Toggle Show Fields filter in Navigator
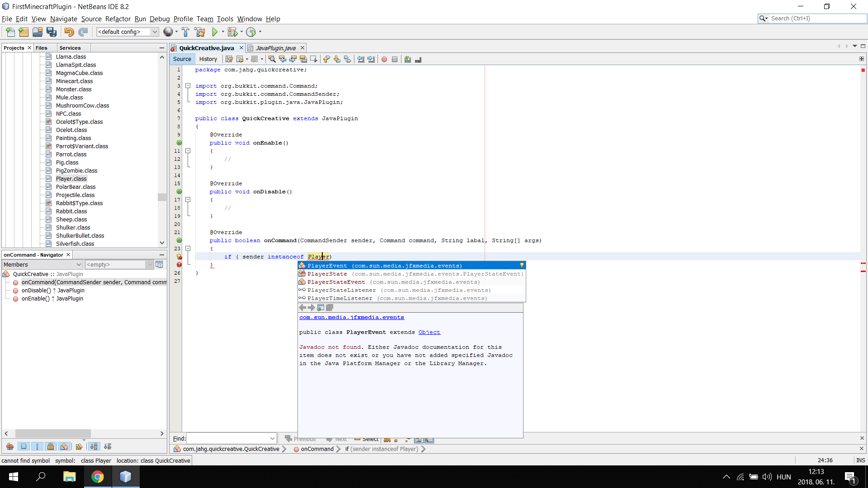Screen dimensions: 868x488 24,446
